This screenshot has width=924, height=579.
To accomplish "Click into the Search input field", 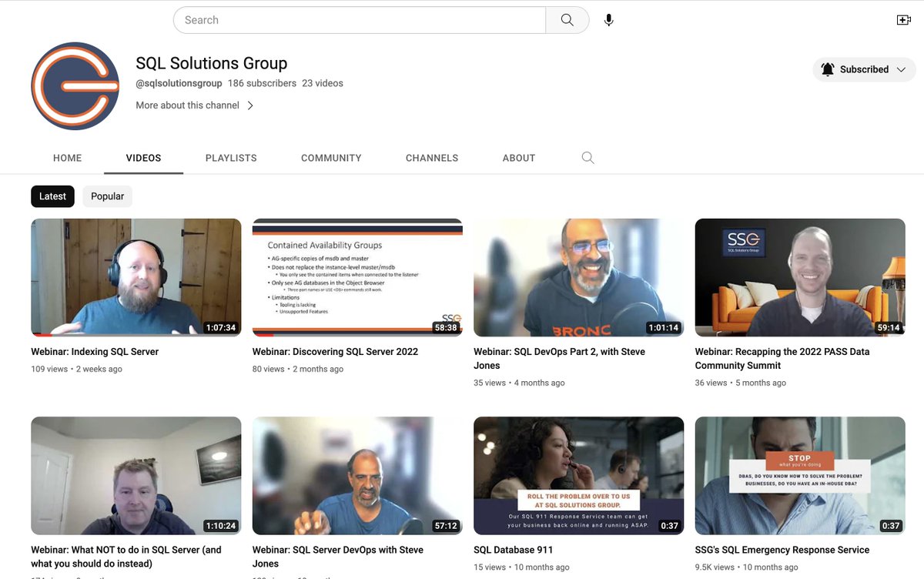I will click(x=360, y=20).
